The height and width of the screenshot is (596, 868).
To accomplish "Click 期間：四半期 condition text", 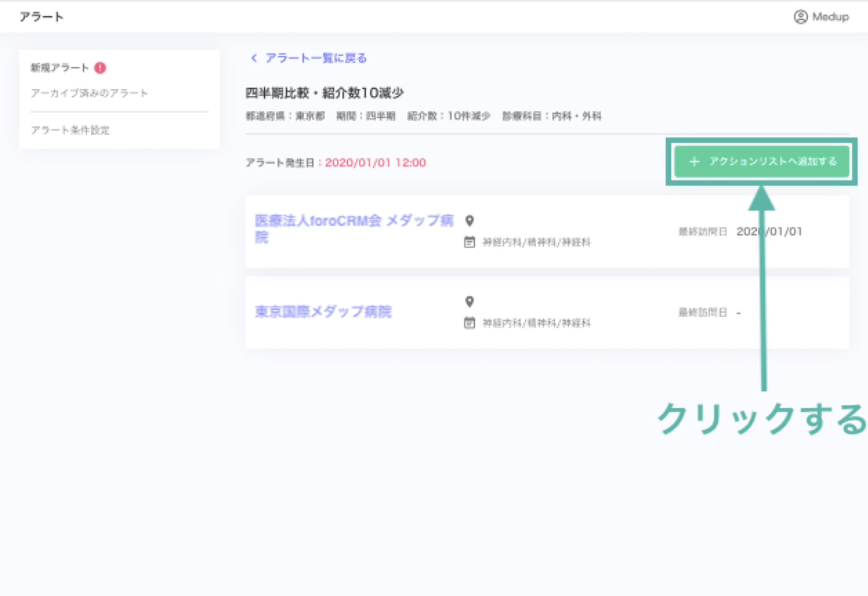I will click(x=366, y=116).
